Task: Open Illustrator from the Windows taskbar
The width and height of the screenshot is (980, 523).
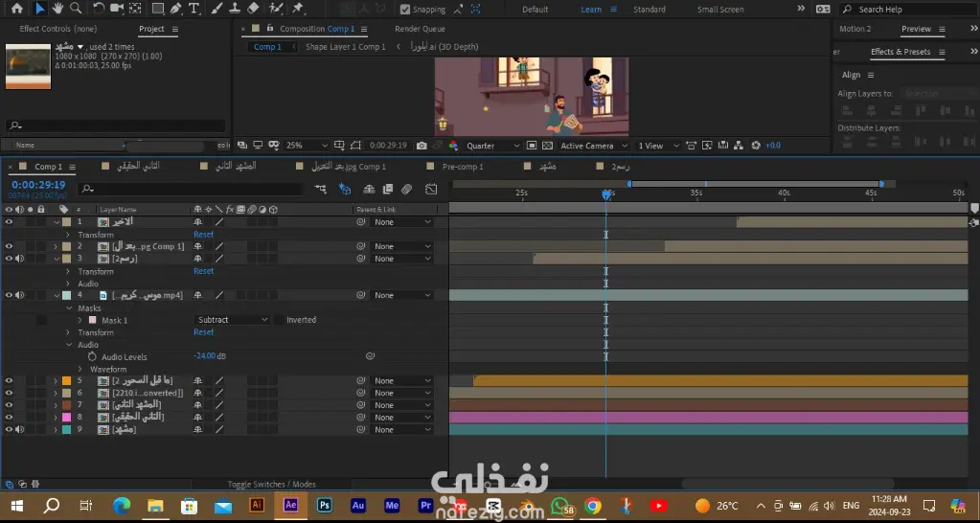Action: point(257,506)
